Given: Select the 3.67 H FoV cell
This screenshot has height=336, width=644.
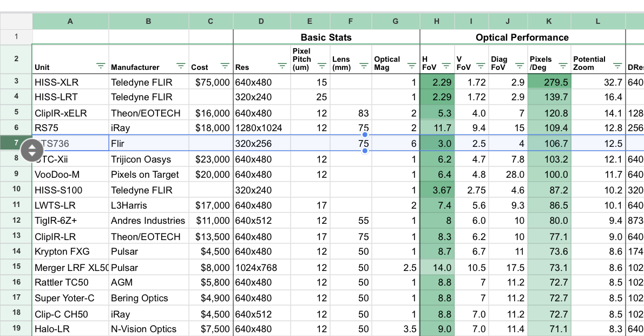Looking at the screenshot, I should 437,190.
